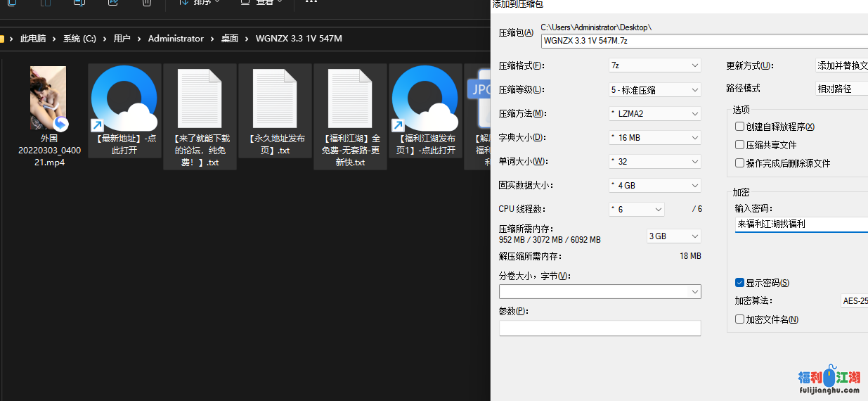Uncheck the 显示密码 checkbox
This screenshot has width=868, height=401.
click(739, 283)
